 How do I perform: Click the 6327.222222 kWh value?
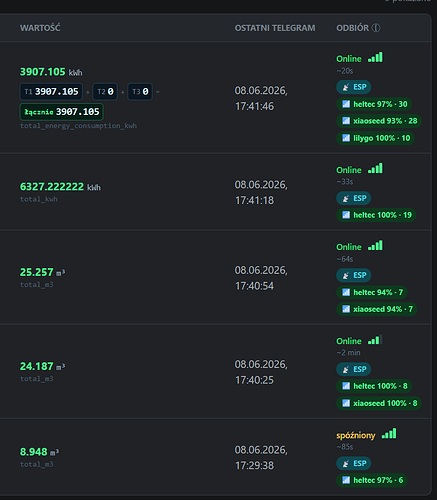[60, 187]
